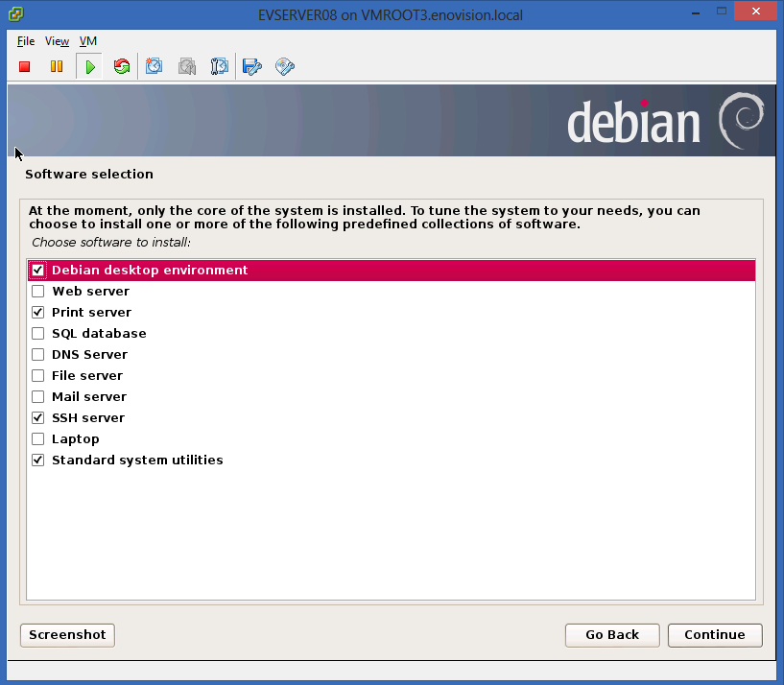Select the 'Web server' list label
Image resolution: width=784 pixels, height=685 pixels.
(x=91, y=292)
